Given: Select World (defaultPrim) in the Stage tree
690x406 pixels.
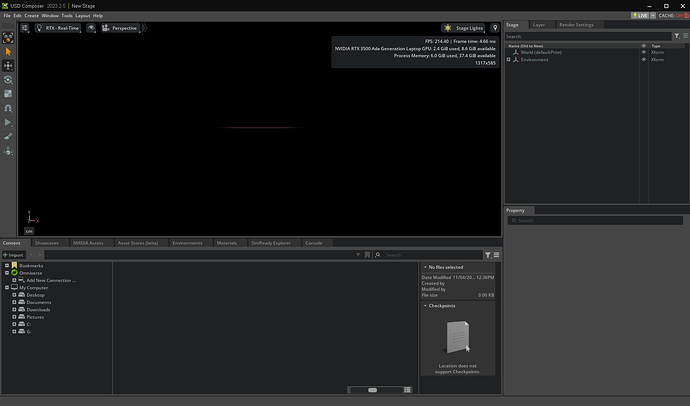Looking at the screenshot, I should click(x=541, y=52).
